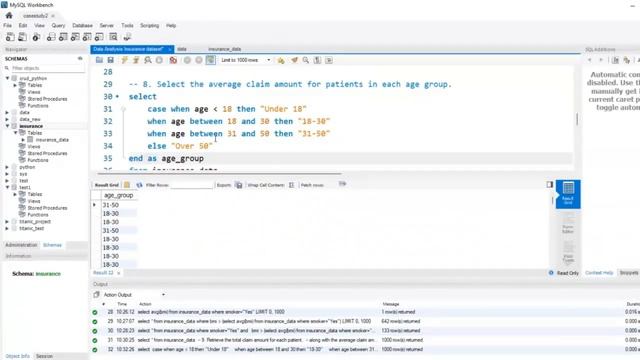Viewport: 640px width, 360px height.
Task: Open the Scripting menu
Action: (149, 25)
